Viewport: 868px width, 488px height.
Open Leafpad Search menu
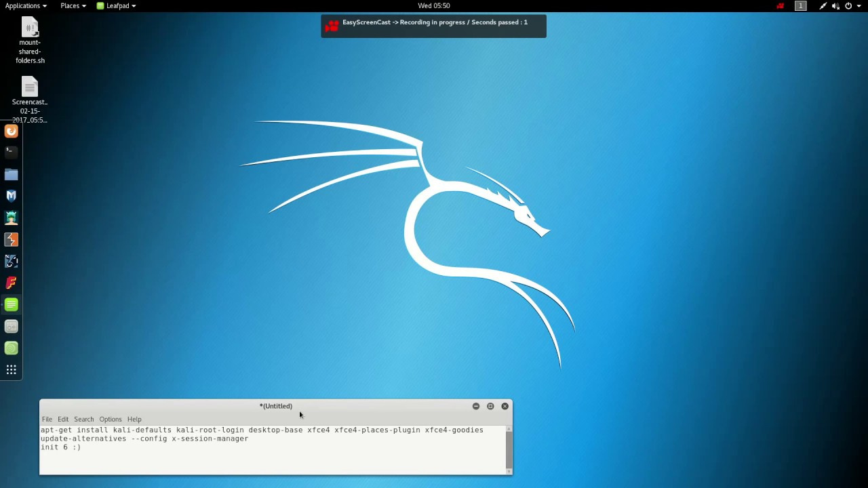[x=83, y=419]
